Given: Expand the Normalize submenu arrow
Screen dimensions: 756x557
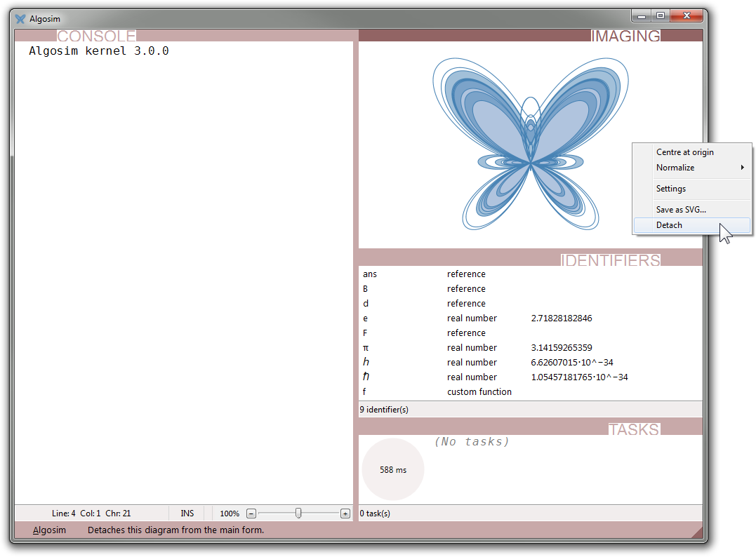Looking at the screenshot, I should coord(743,168).
